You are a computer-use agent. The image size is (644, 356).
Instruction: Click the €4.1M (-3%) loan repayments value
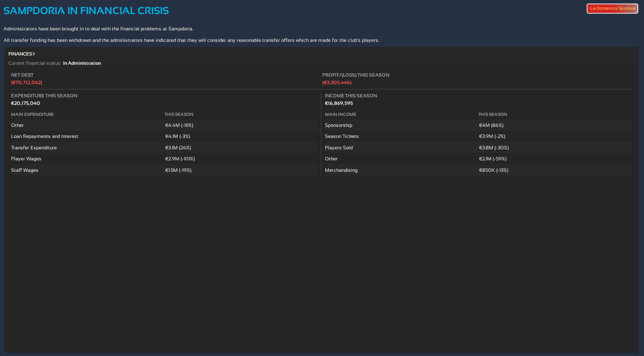178,137
